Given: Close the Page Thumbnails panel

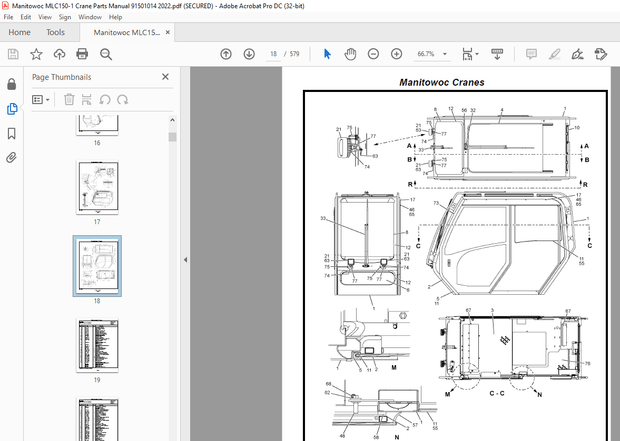Looking at the screenshot, I should 165,77.
